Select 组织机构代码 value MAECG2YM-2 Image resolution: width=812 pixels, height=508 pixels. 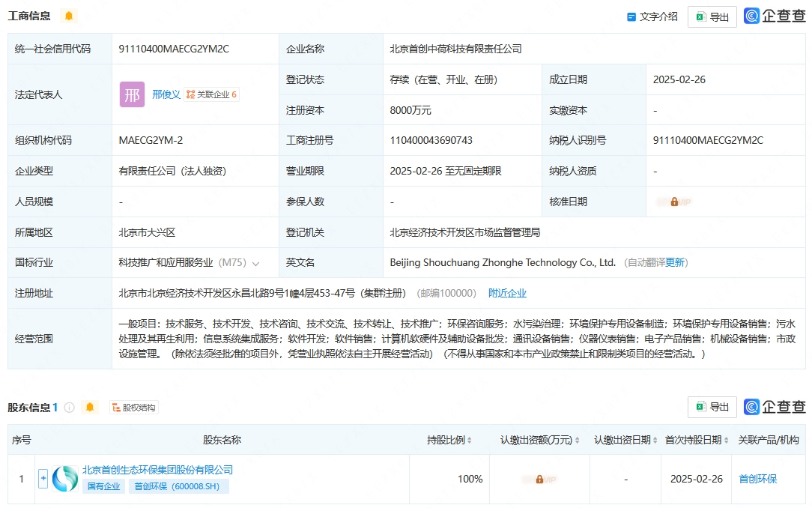151,140
